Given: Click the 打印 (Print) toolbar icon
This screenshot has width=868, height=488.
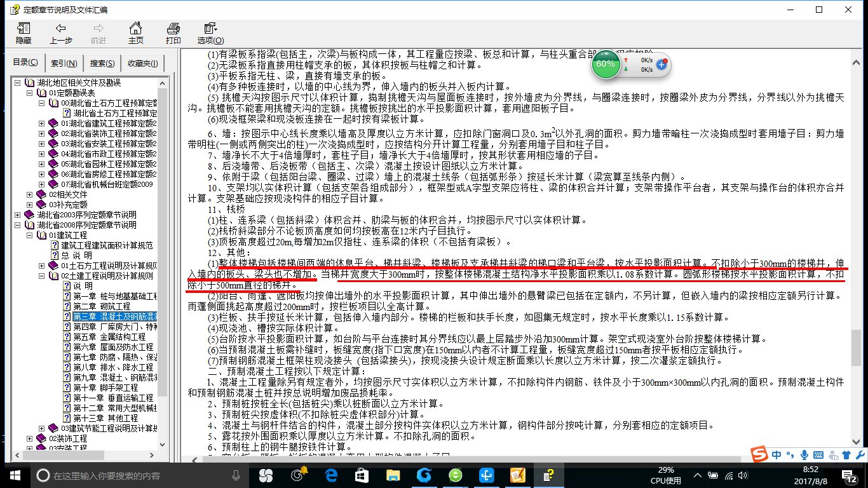Looking at the screenshot, I should pos(173,33).
